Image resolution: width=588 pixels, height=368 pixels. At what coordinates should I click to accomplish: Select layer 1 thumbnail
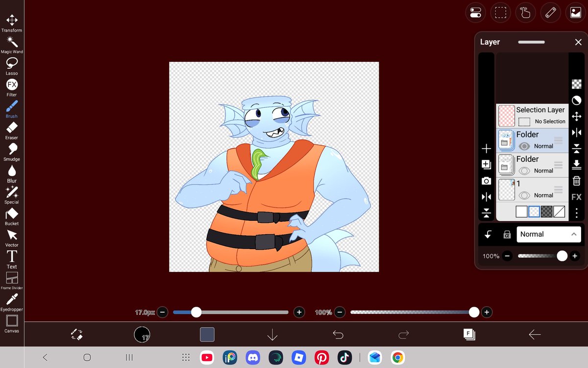(506, 189)
